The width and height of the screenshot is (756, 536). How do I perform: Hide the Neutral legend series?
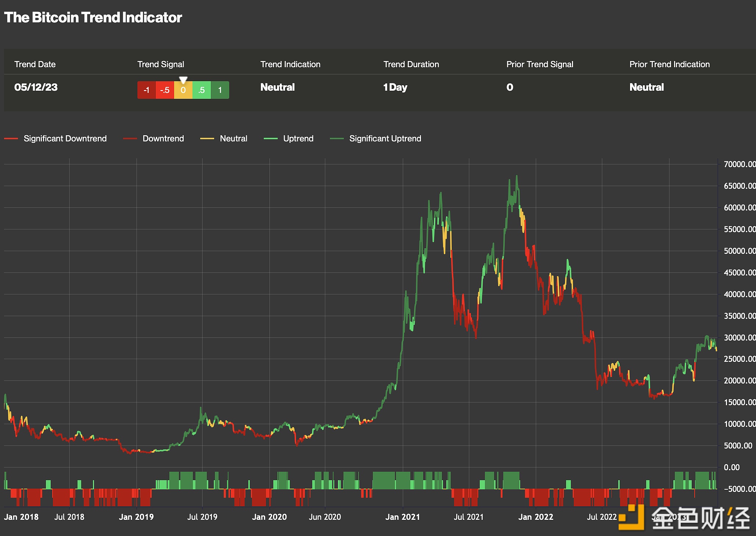pos(233,139)
